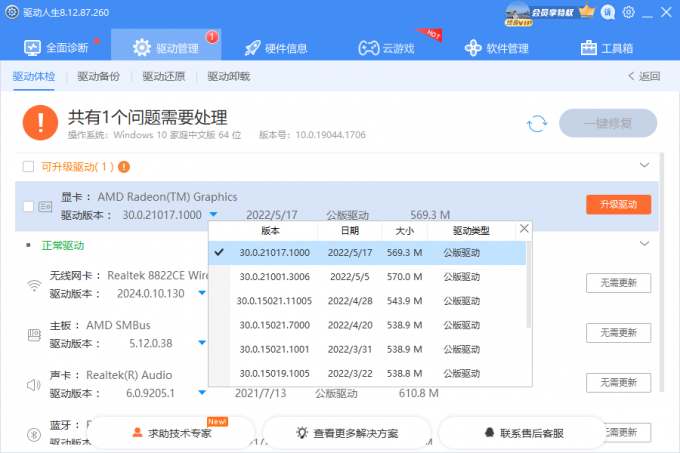Click 求助技术专家 button
This screenshot has width=680, height=453.
(x=172, y=433)
